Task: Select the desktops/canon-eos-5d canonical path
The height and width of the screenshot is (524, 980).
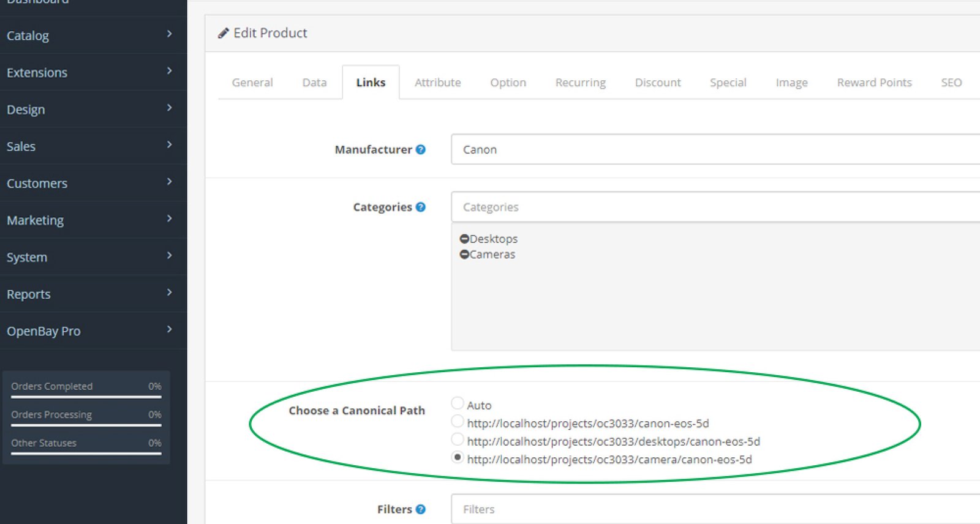Action: [x=457, y=439]
